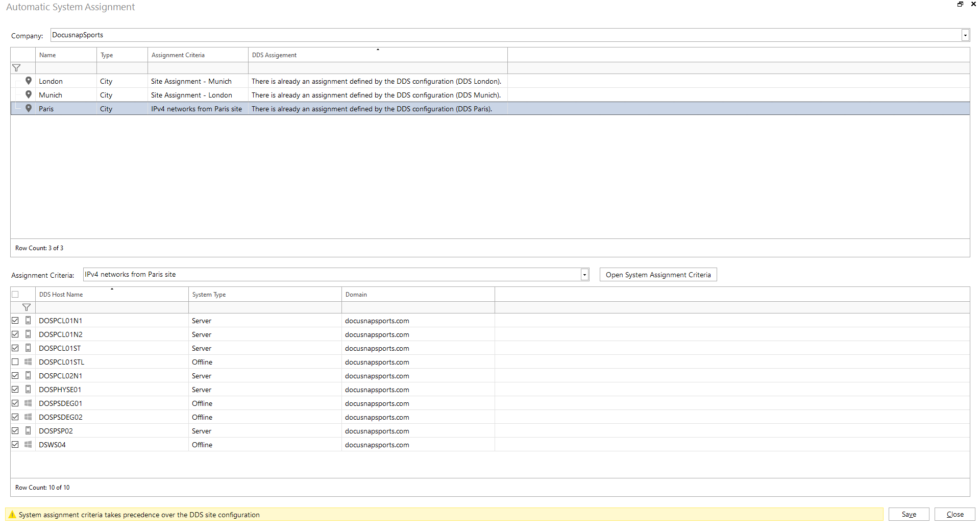
Task: Click the Domain filter field in host table
Action: pyautogui.click(x=418, y=307)
